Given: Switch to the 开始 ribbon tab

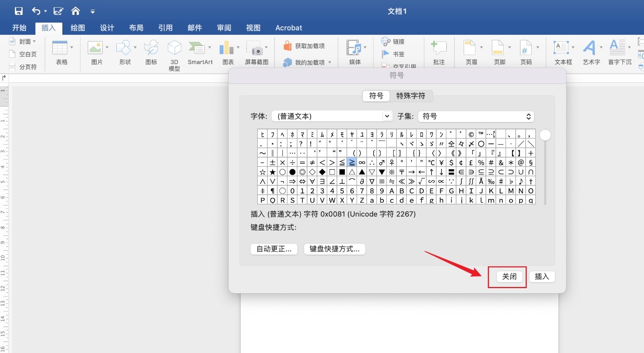Looking at the screenshot, I should point(19,28).
